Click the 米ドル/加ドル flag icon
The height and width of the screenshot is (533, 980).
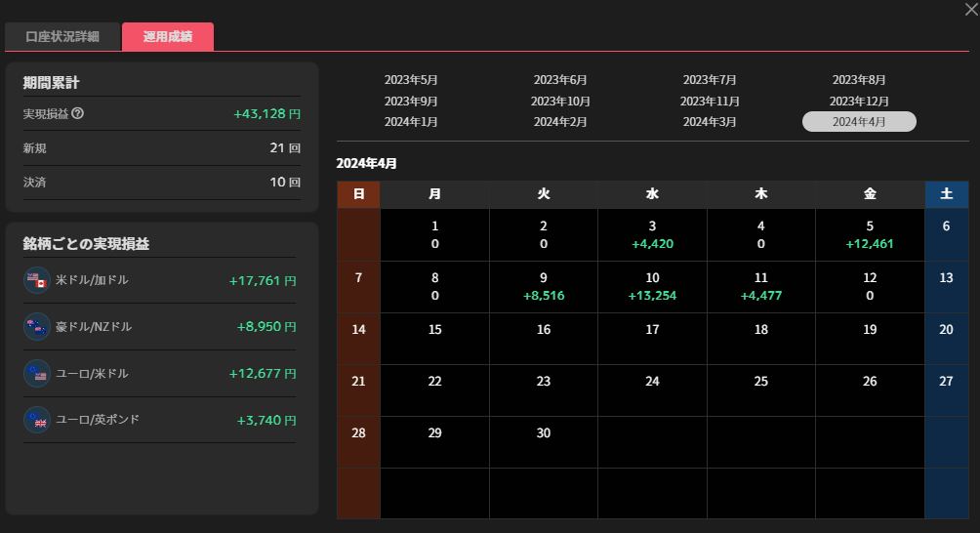coord(37,280)
